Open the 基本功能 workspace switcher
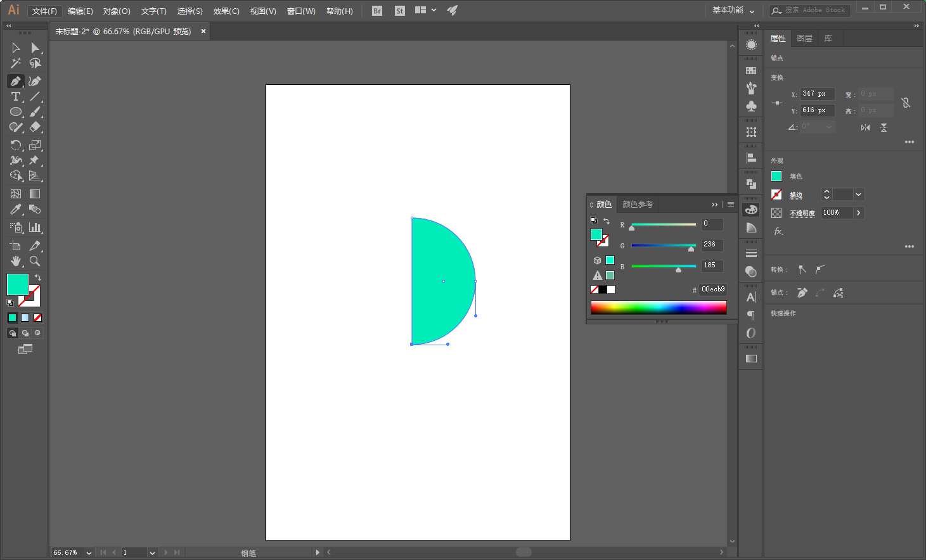 point(733,10)
